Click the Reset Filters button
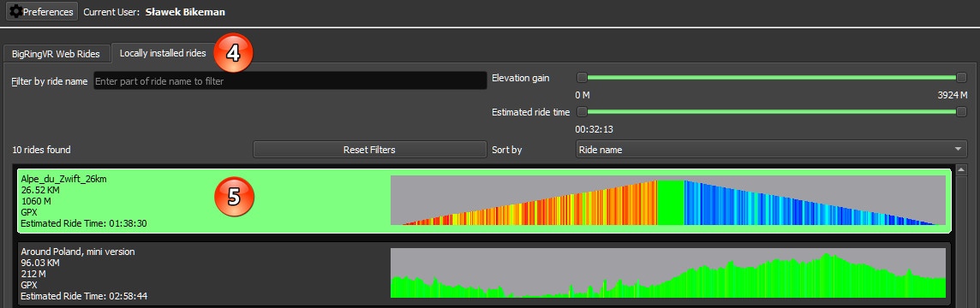Screen dimensions: 980x308 [369, 150]
